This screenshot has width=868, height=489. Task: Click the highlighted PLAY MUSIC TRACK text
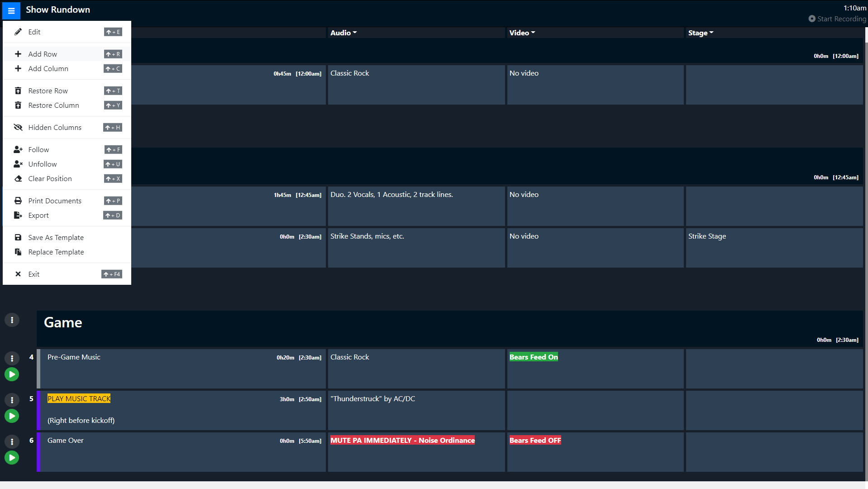79,398
